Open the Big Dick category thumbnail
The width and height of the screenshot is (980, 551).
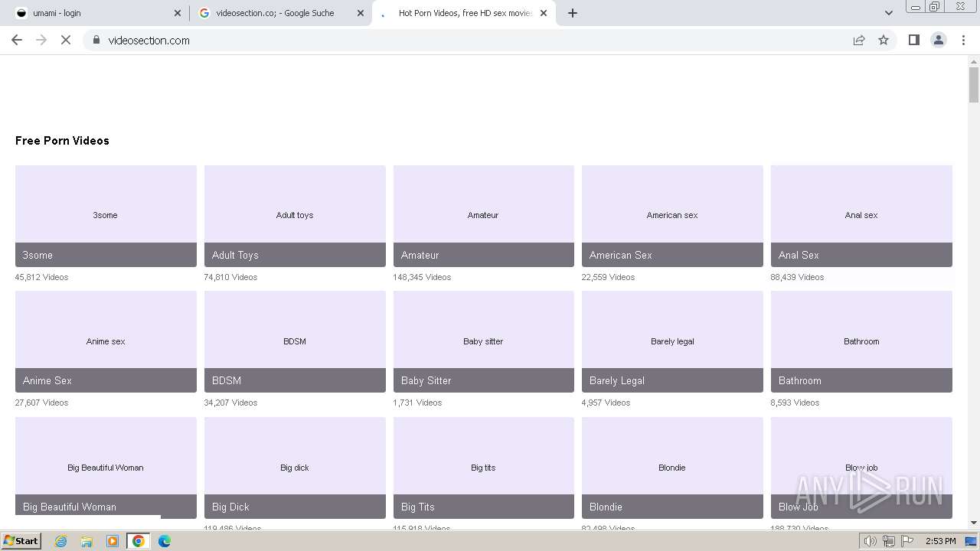(295, 468)
